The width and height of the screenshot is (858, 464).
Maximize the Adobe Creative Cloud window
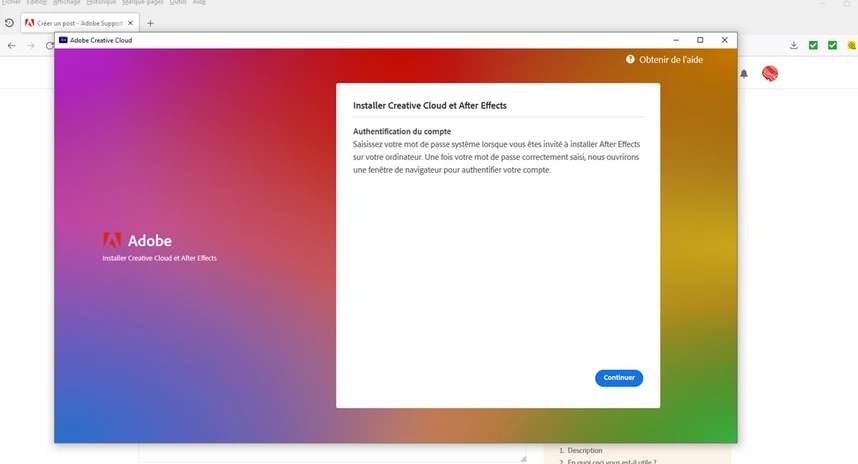coord(700,40)
